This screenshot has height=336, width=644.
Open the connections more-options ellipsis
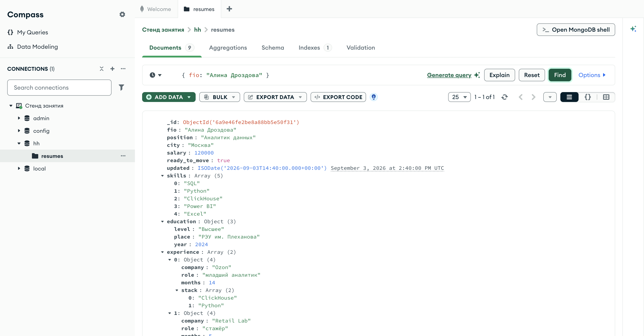(x=123, y=69)
